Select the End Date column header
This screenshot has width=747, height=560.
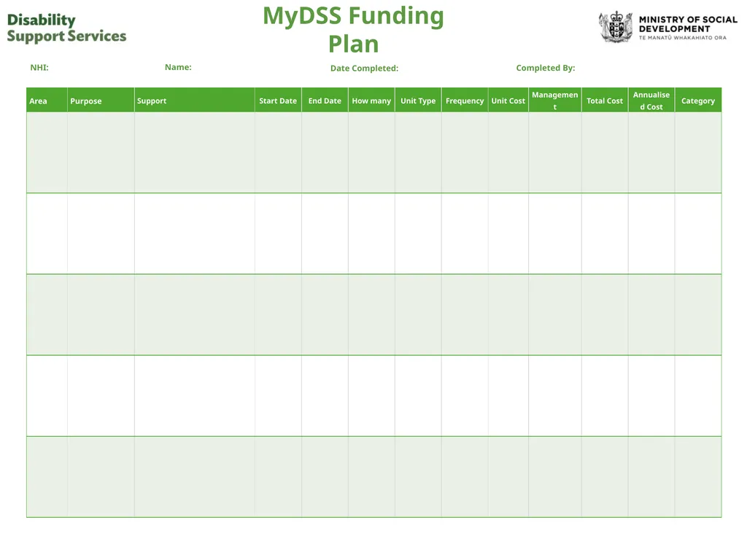(325, 100)
